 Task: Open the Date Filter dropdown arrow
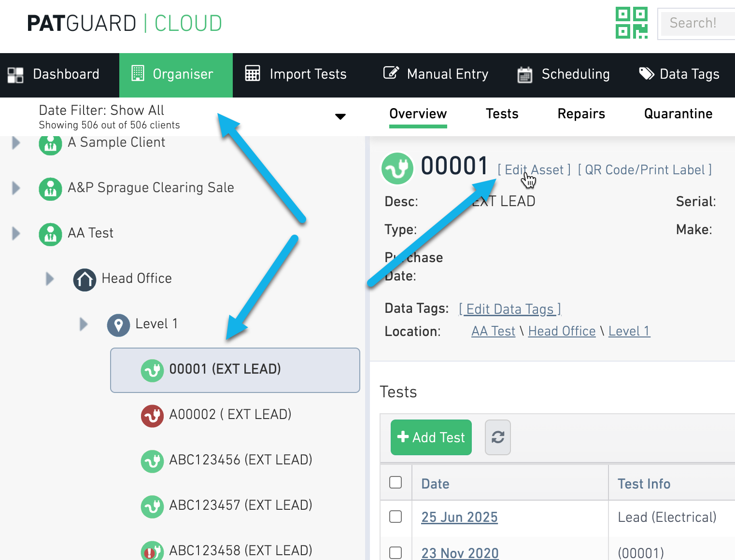tap(340, 116)
